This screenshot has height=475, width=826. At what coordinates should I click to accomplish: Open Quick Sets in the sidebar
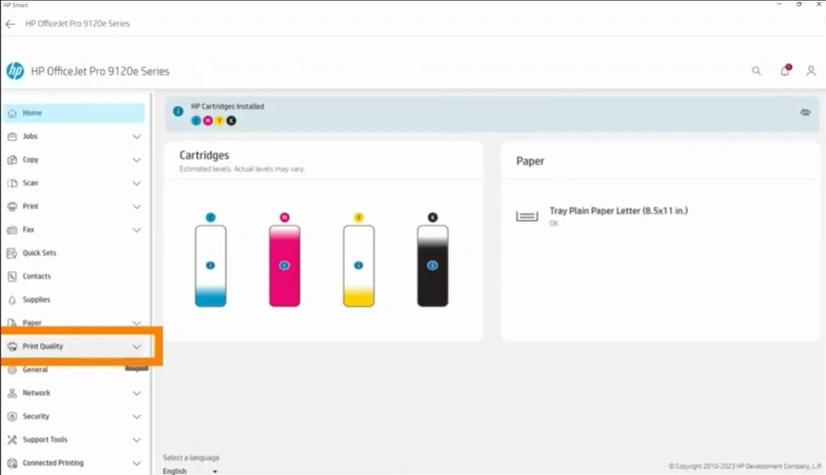(x=74, y=253)
